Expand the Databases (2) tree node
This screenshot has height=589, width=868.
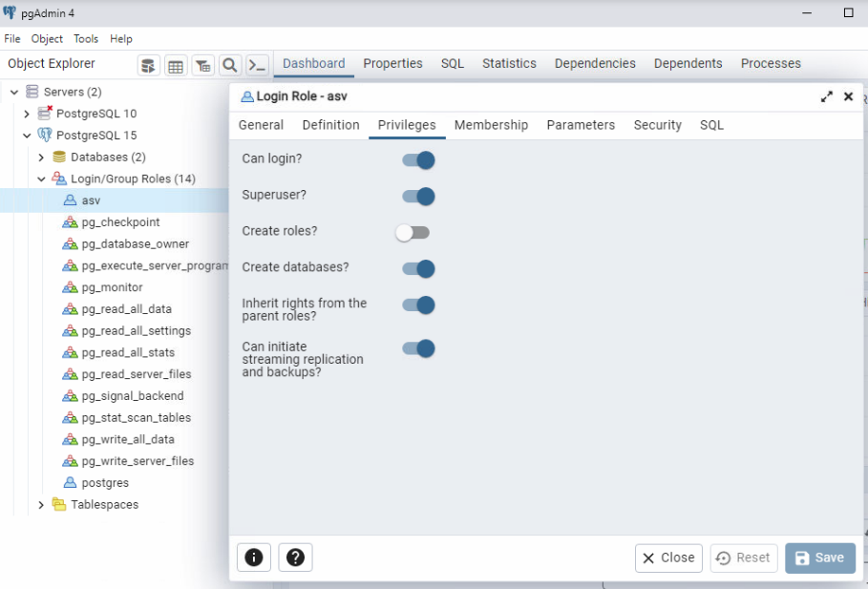coord(41,158)
